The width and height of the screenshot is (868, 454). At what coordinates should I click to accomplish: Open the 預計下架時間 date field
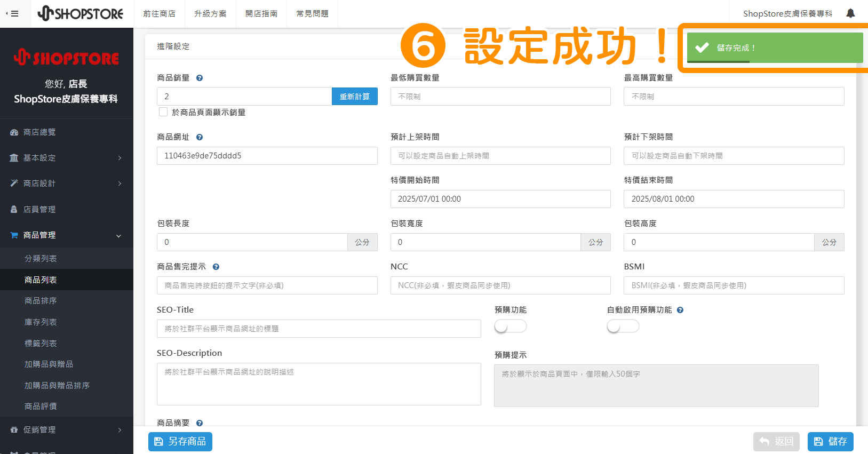tap(734, 156)
